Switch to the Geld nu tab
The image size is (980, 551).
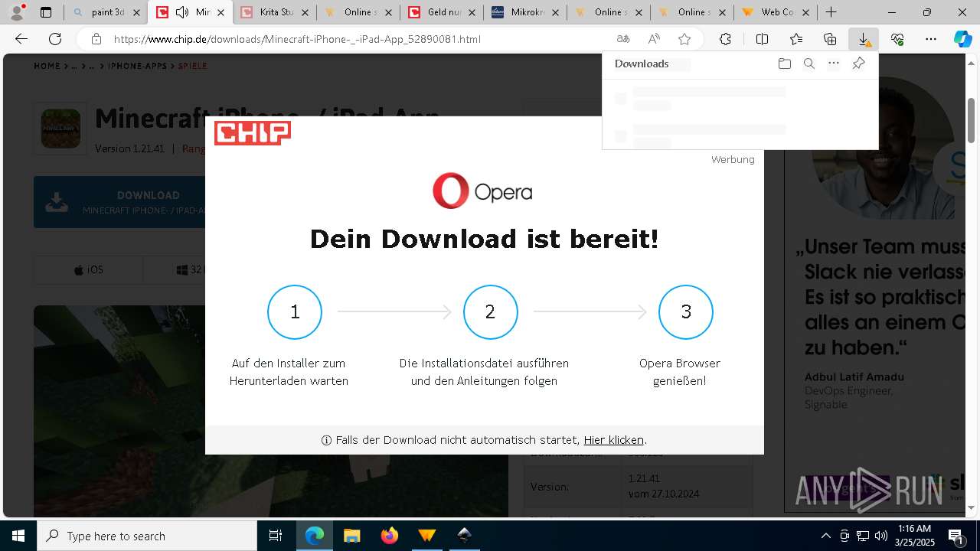pyautogui.click(x=441, y=12)
